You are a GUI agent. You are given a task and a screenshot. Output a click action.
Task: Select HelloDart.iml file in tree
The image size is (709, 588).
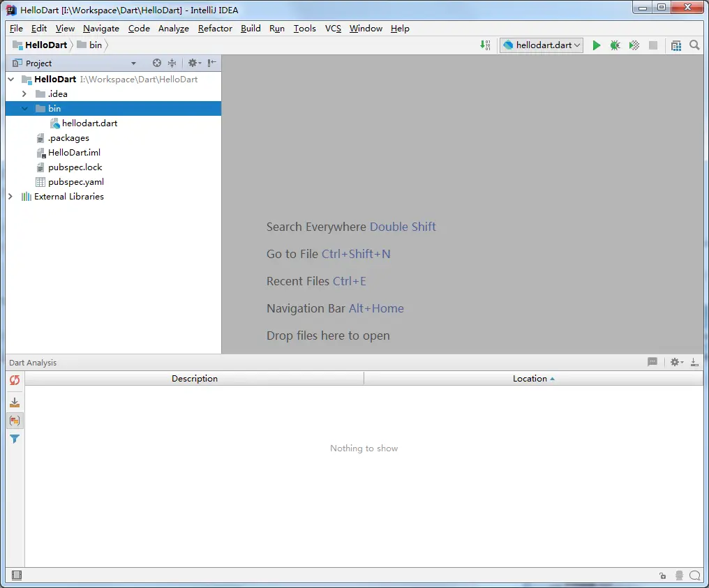coord(74,153)
